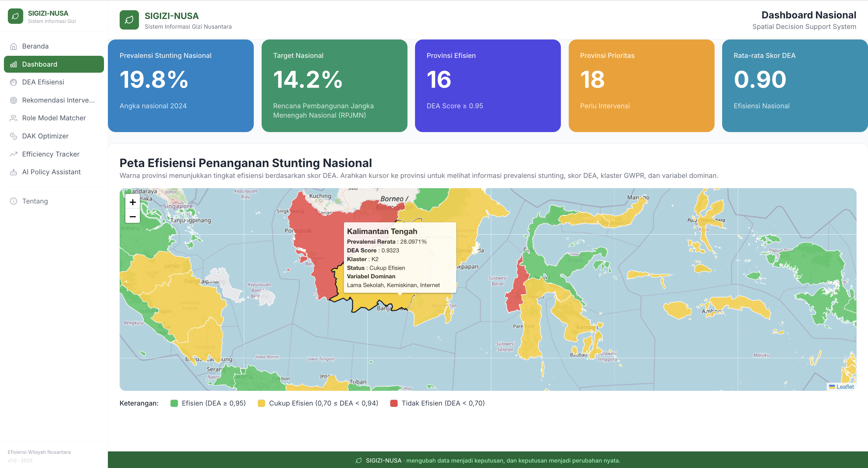Click the Efficiency Tracker trend icon
The image size is (868, 468).
pos(14,154)
